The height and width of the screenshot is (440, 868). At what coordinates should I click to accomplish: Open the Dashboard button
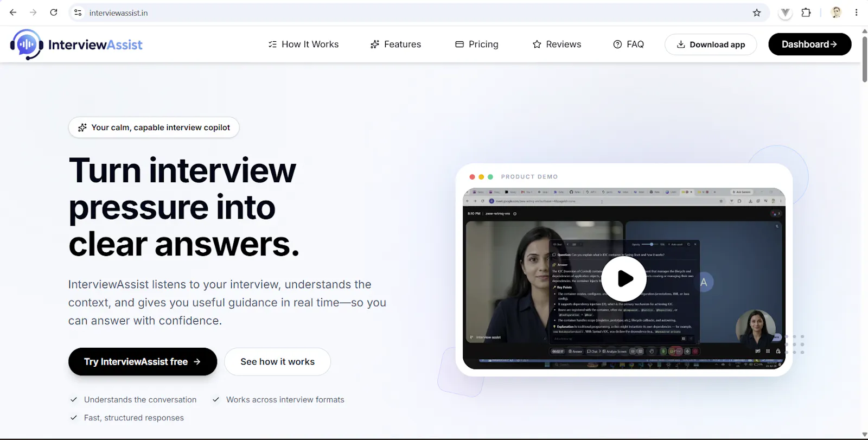tap(809, 44)
